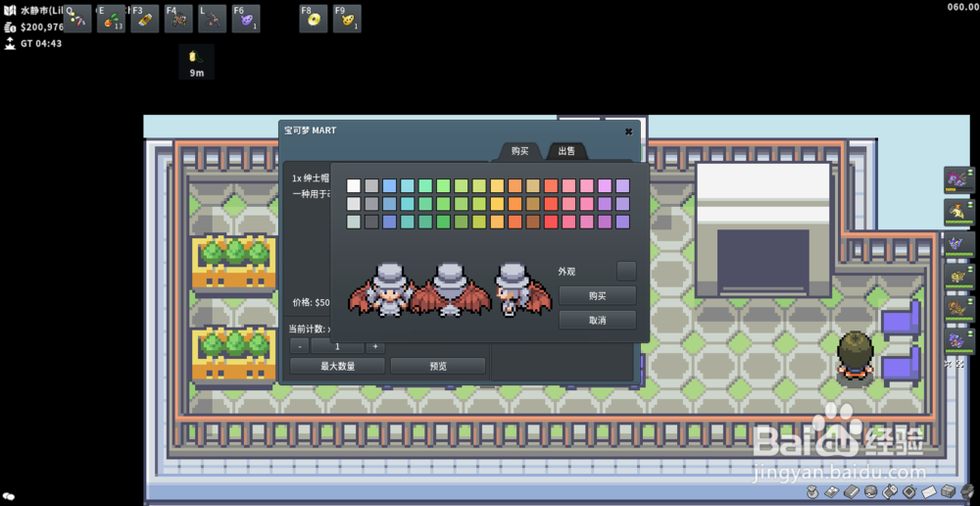Pick the last lavender swatch in top row

(622, 185)
